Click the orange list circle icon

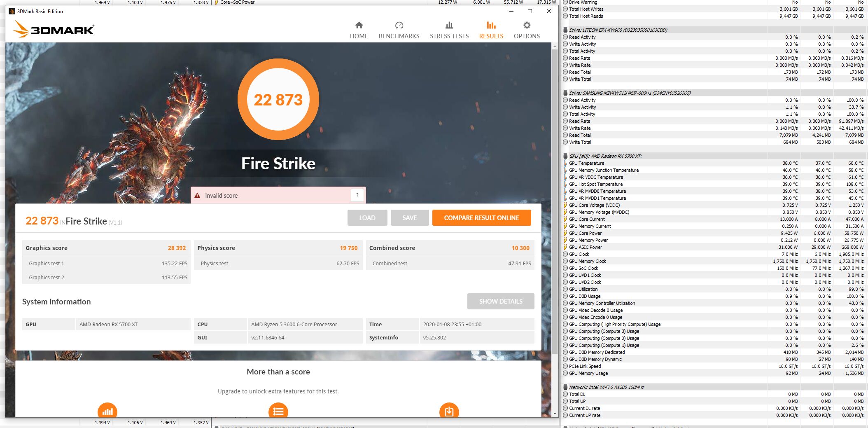(x=278, y=411)
